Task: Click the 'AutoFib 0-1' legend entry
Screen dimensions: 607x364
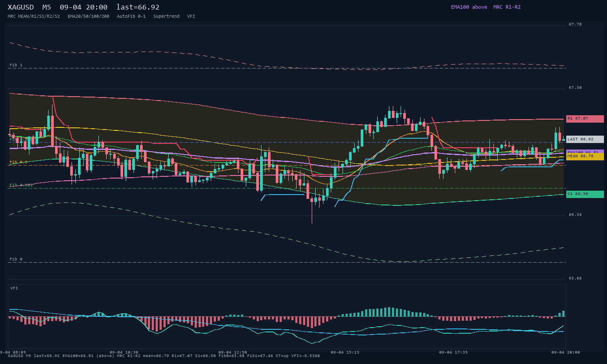Action: click(x=131, y=16)
